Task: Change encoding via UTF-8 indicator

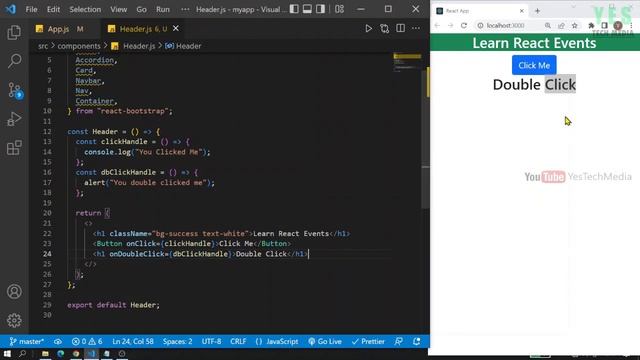Action: coord(211,341)
